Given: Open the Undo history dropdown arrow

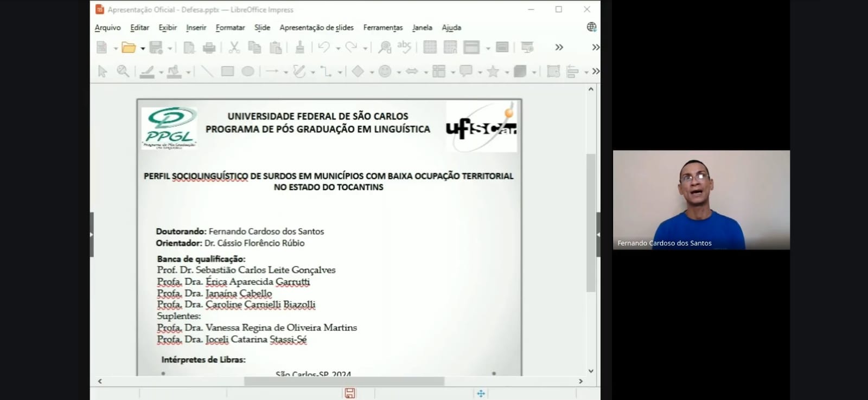Looking at the screenshot, I should coord(338,49).
